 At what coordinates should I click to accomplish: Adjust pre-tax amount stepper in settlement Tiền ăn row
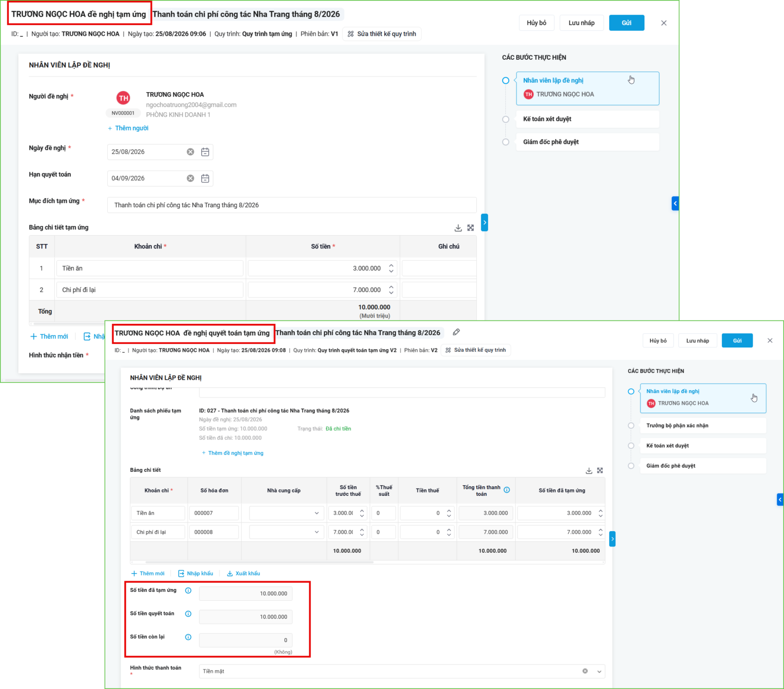(362, 513)
